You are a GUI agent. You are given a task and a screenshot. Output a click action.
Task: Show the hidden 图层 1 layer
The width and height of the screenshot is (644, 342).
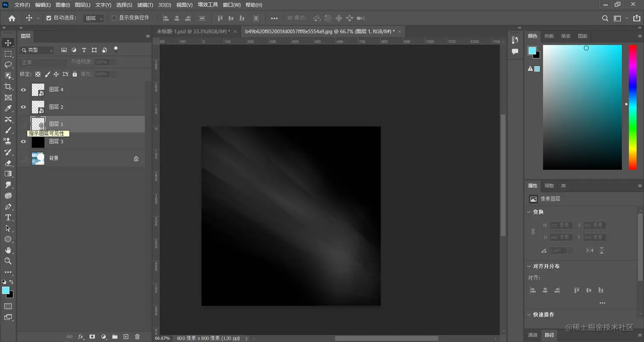pos(23,124)
